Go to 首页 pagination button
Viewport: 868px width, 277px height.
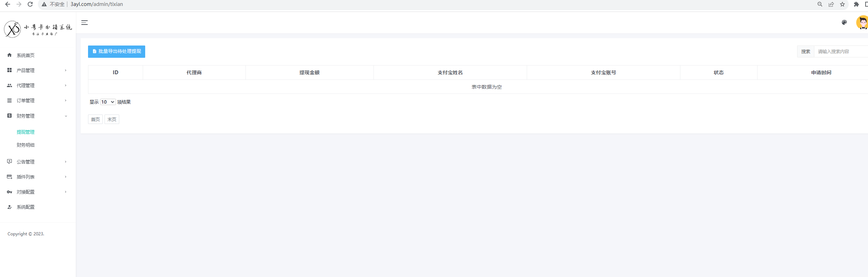(x=95, y=119)
